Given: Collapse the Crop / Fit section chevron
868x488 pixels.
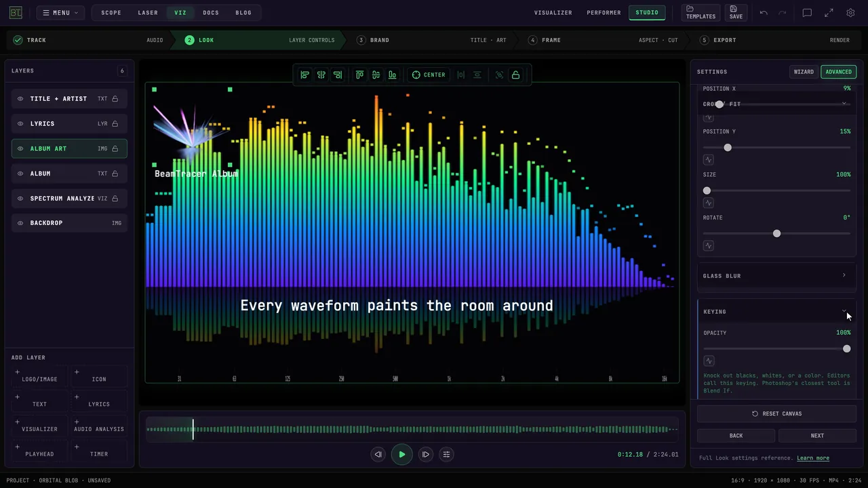Looking at the screenshot, I should tap(844, 104).
